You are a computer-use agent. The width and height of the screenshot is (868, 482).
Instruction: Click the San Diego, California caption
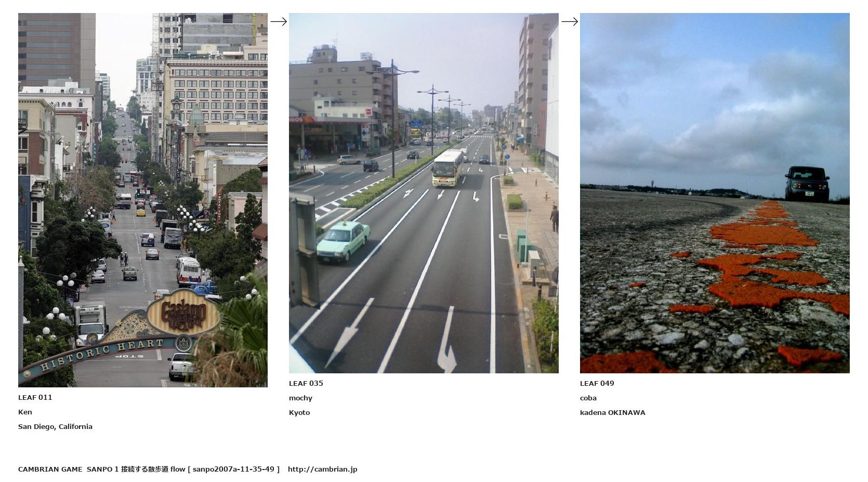[x=55, y=426]
